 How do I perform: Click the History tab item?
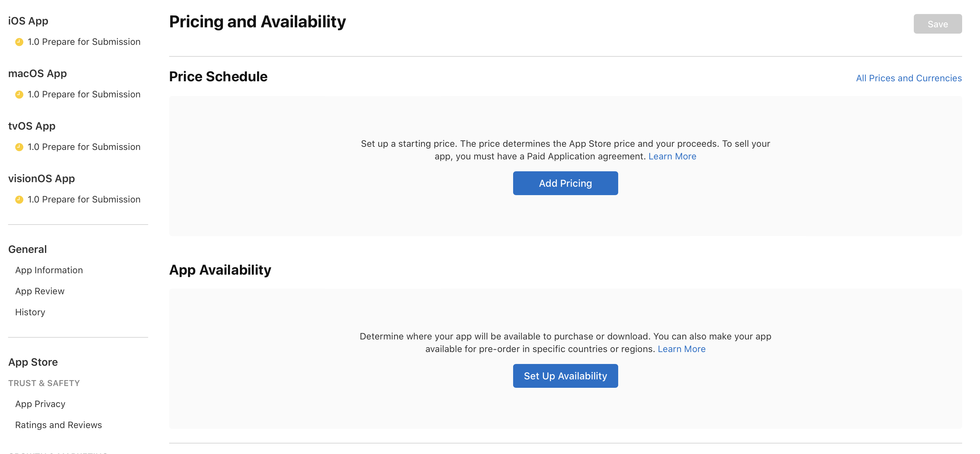point(29,311)
